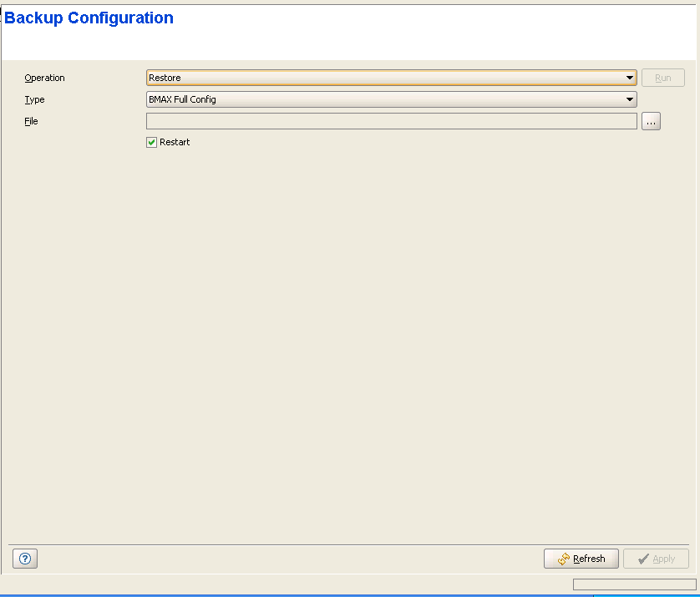Click the Backup Configuration heading
This screenshot has width=700, height=597.
click(x=89, y=18)
